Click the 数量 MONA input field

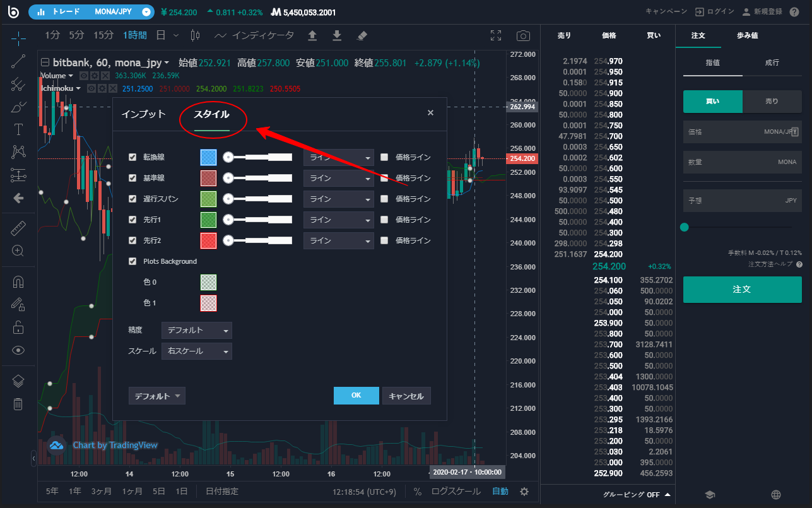[x=742, y=162]
